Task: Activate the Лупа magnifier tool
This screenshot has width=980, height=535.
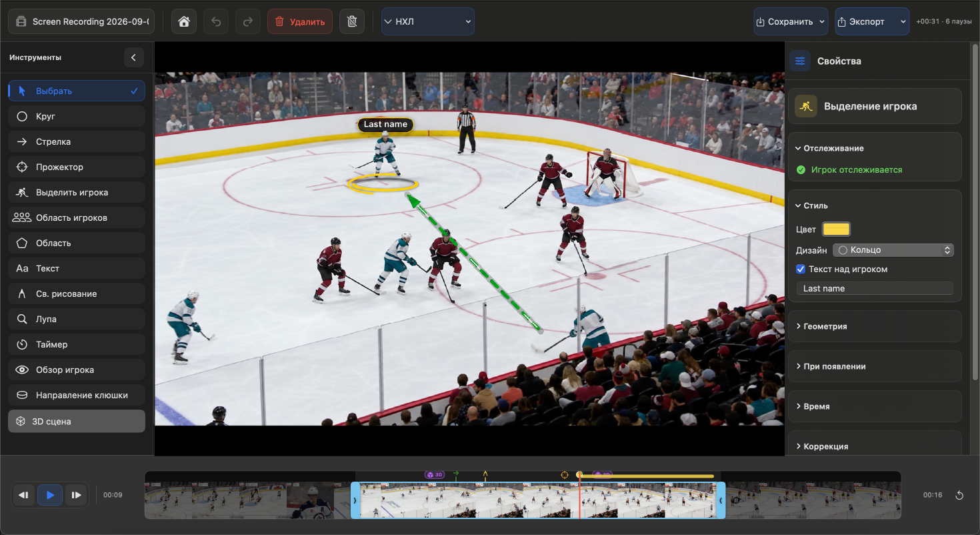Action: (77, 319)
